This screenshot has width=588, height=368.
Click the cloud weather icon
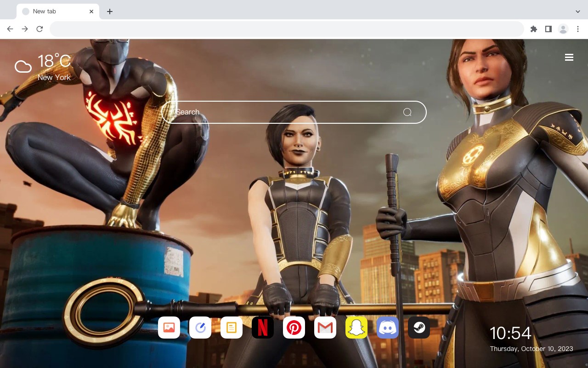click(23, 67)
